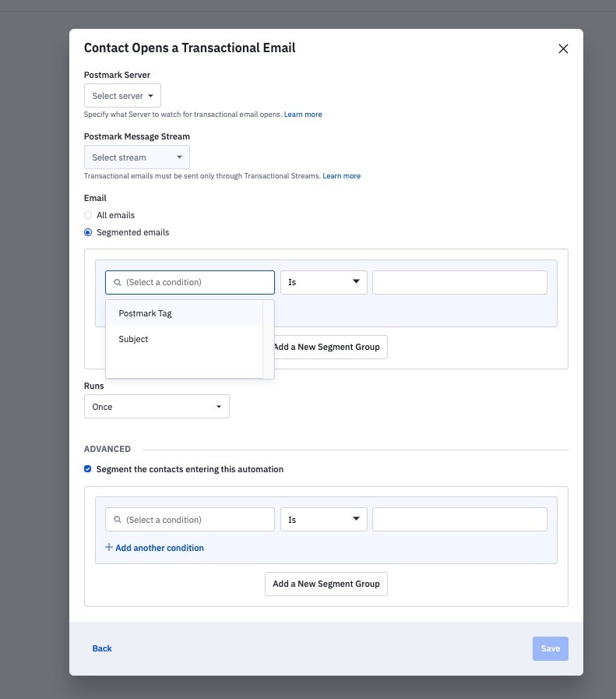Click the lower Add a New Segment Group button

point(326,584)
